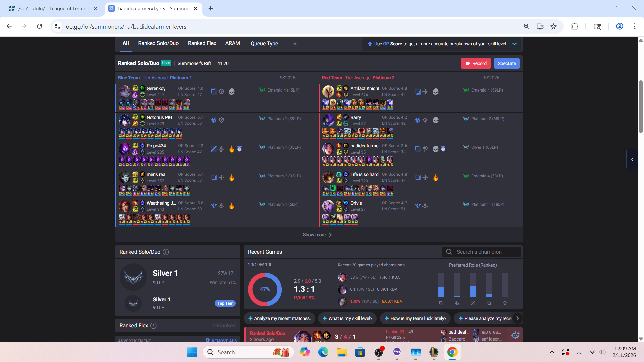Screen dimensions: 644x362
Task: Bookmark page with the star icon
Action: [x=553, y=26]
